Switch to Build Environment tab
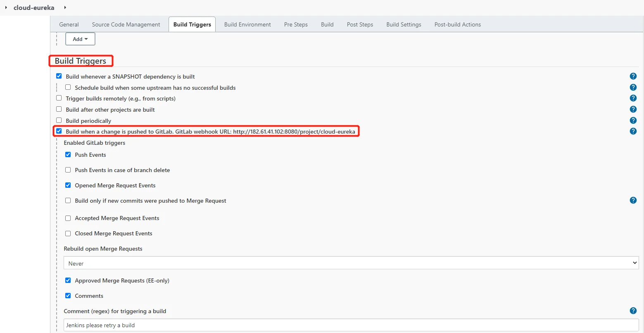Screen dimensions: 644x333 click(x=247, y=24)
